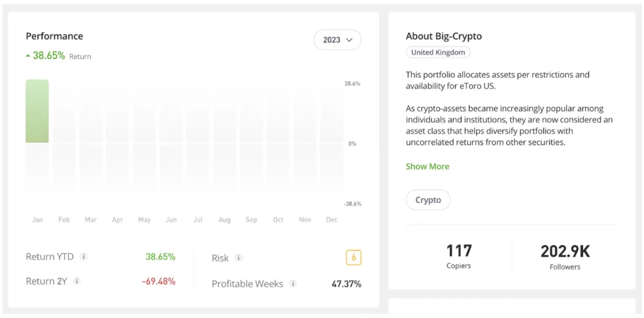This screenshot has height=318, width=644.
Task: Click the United Kingdom country tag
Action: [438, 52]
